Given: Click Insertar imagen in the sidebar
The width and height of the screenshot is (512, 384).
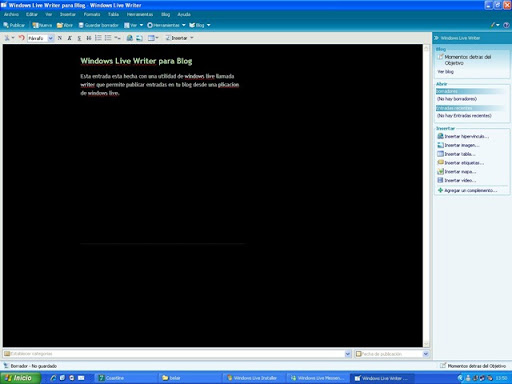Looking at the screenshot, I should pyautogui.click(x=459, y=145).
